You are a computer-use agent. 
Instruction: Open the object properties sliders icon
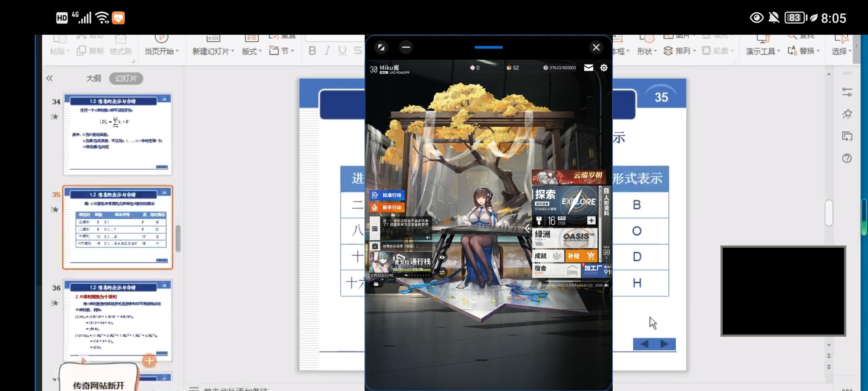(847, 92)
